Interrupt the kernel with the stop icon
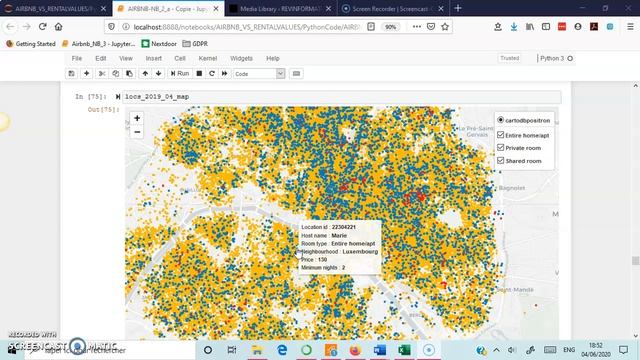Viewport: 640px width, 360px height. click(199, 73)
